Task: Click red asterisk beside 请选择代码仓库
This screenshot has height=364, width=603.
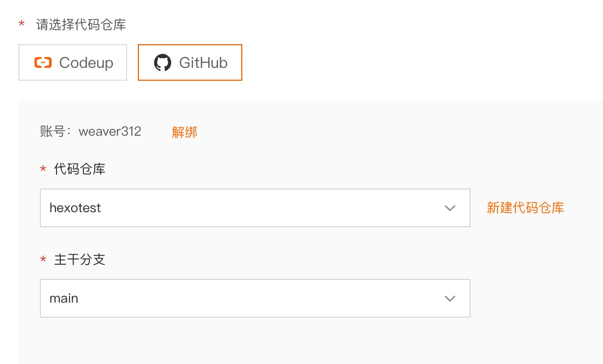Action: (22, 25)
